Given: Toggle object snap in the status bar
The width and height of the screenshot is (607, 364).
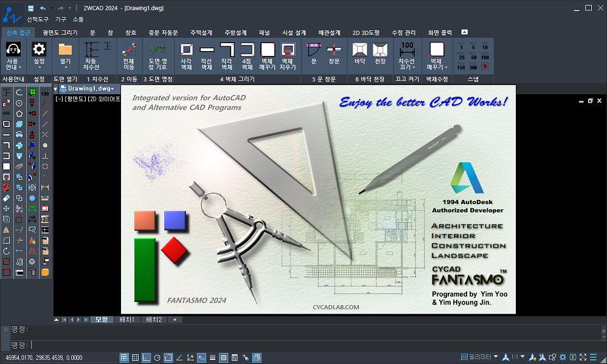Looking at the screenshot, I should (168, 357).
